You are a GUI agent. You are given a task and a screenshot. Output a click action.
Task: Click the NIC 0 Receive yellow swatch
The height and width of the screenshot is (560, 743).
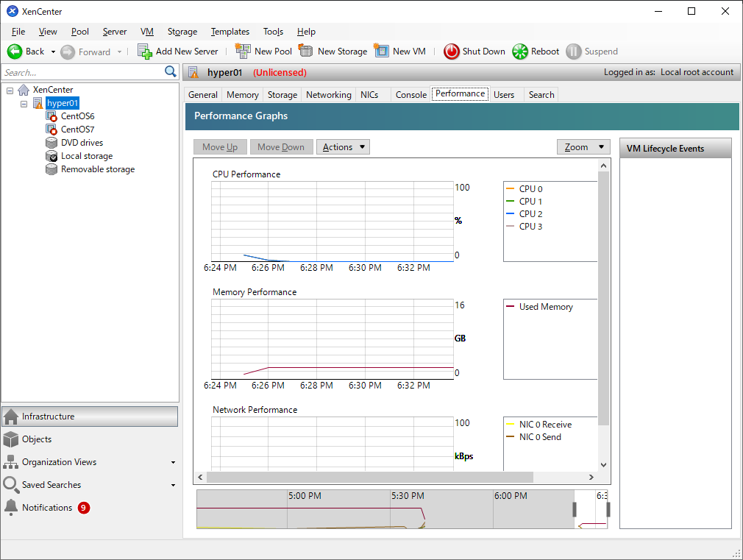pyautogui.click(x=510, y=424)
